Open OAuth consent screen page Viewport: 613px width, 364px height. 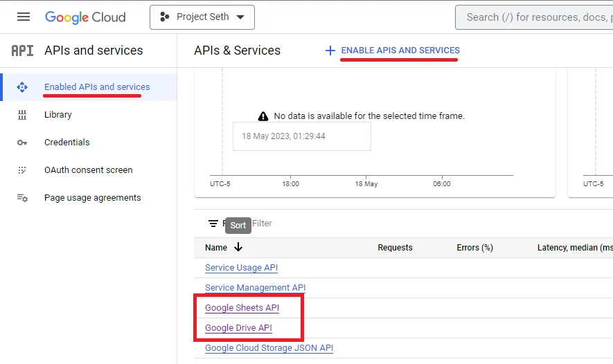tap(89, 170)
